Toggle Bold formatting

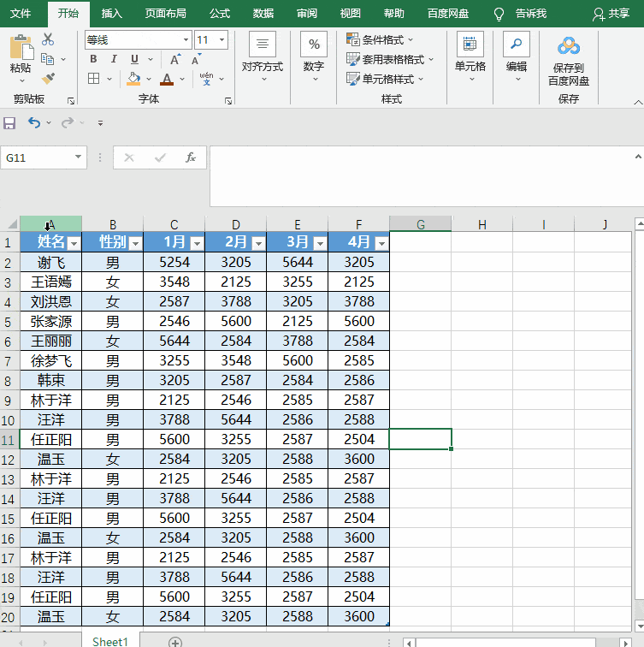click(93, 59)
